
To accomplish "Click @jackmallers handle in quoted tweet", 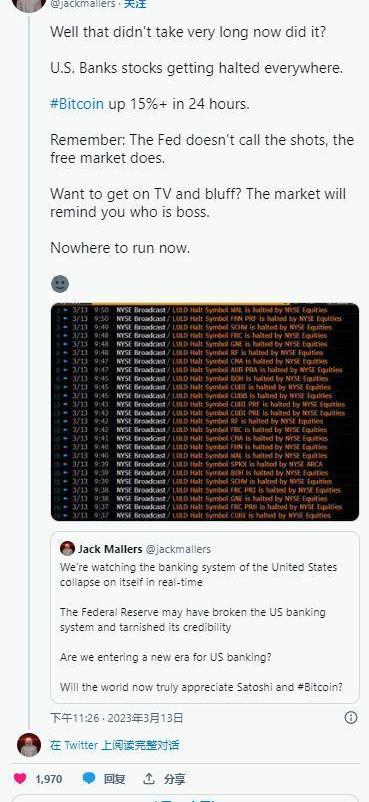I will (178, 549).
